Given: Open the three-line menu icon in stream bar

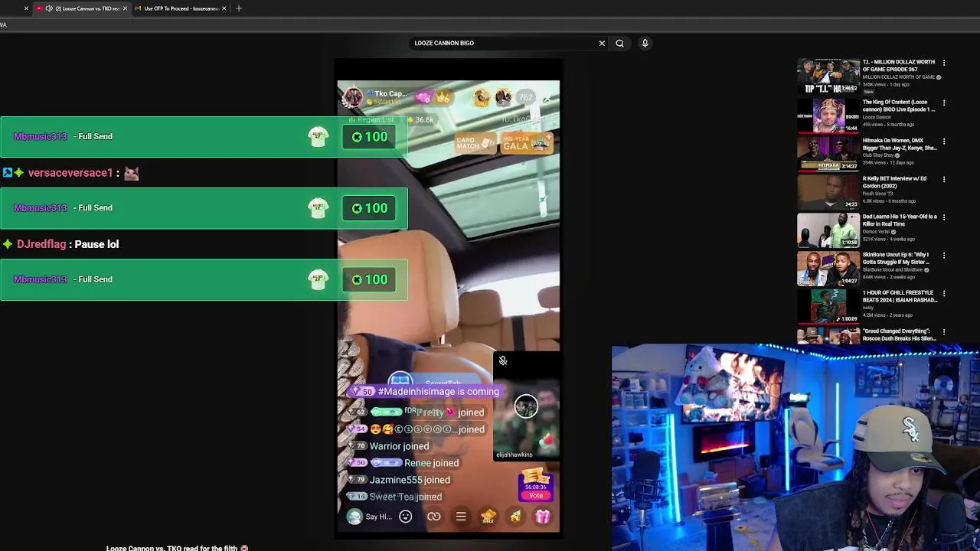Looking at the screenshot, I should click(x=461, y=517).
